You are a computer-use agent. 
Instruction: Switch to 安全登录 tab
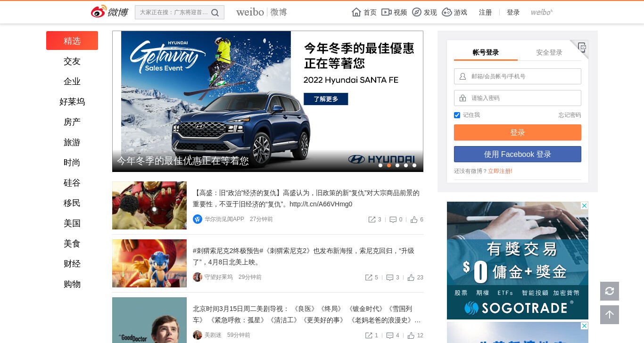click(x=549, y=52)
